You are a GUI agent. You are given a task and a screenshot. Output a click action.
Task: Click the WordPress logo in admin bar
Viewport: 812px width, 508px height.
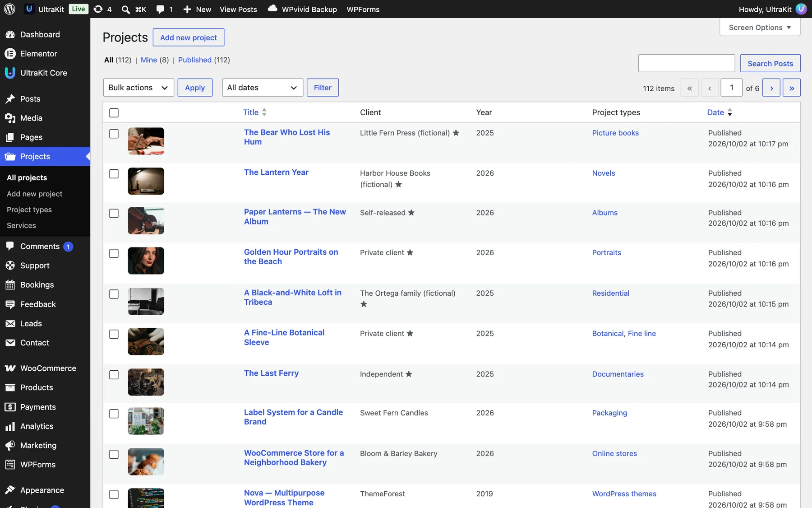(9, 9)
